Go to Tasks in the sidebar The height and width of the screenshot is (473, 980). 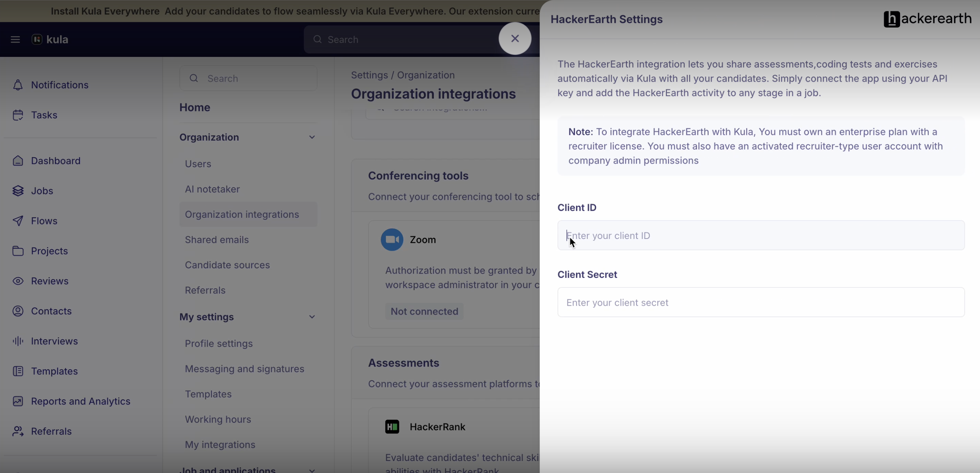pos(44,115)
